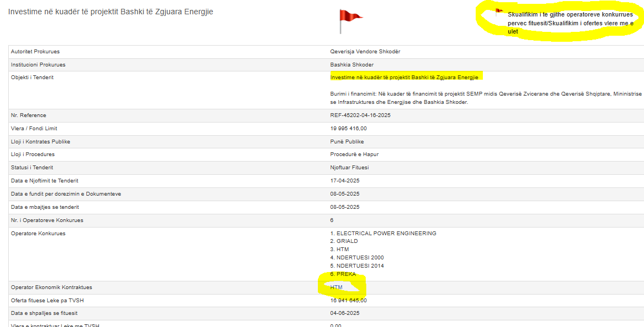Click the 'Njoftuar Fituesi' tender status
Viewport: 644px width, 327px height.
(349, 168)
